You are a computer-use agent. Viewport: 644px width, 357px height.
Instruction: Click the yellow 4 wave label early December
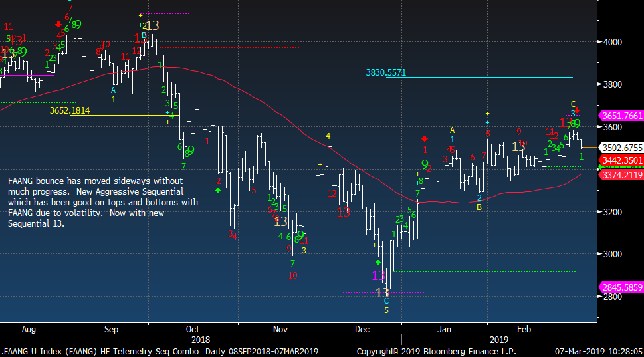click(x=328, y=136)
